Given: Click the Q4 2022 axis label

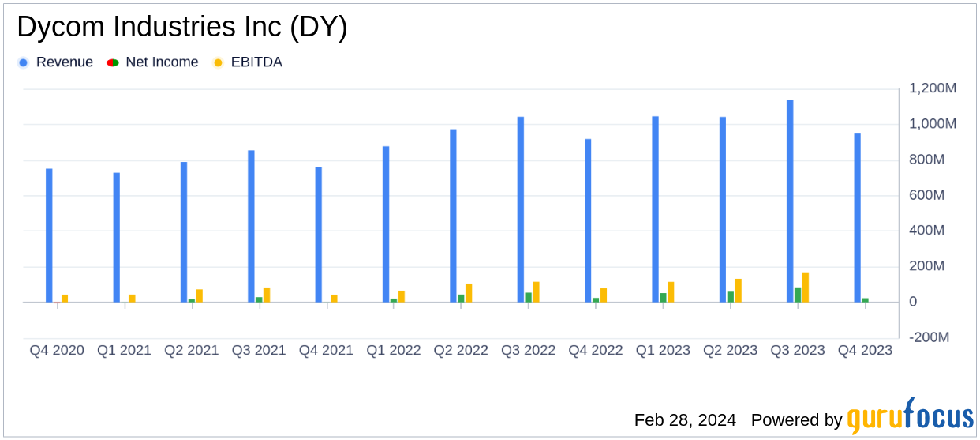Looking at the screenshot, I should 596,350.
